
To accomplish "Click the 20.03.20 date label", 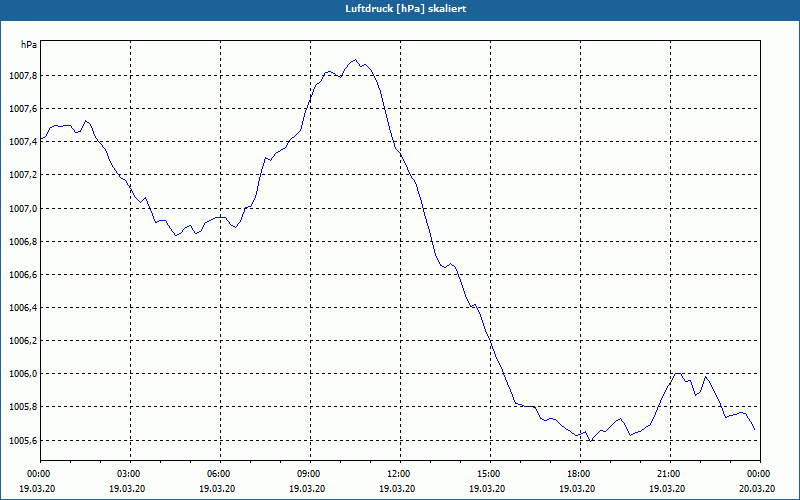I will click(x=757, y=488).
